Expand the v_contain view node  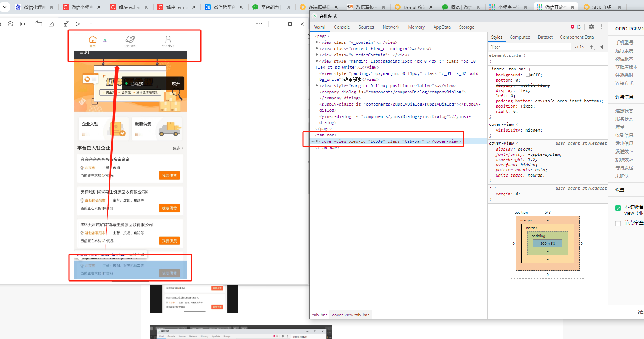click(317, 42)
